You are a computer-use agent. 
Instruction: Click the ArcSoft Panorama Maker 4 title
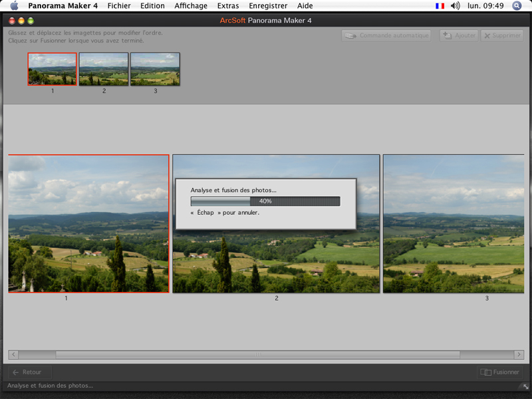click(x=265, y=21)
